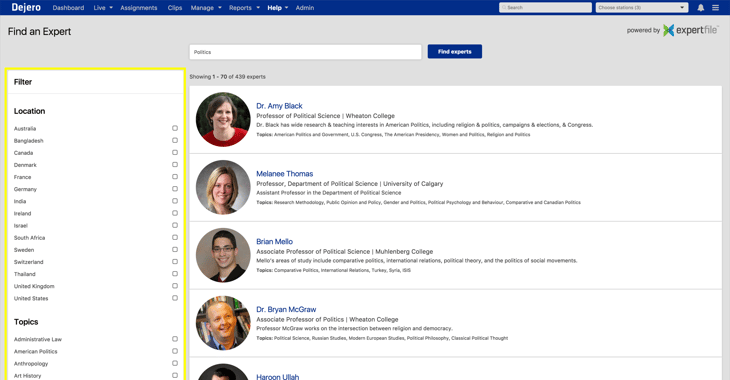Open the Clips menu item
Image resolution: width=730 pixels, height=380 pixels.
tap(175, 8)
